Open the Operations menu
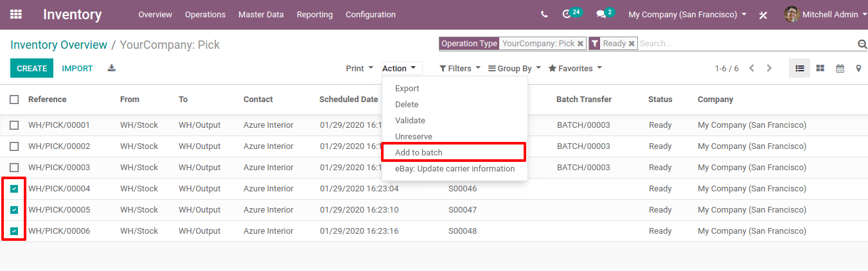 point(205,14)
